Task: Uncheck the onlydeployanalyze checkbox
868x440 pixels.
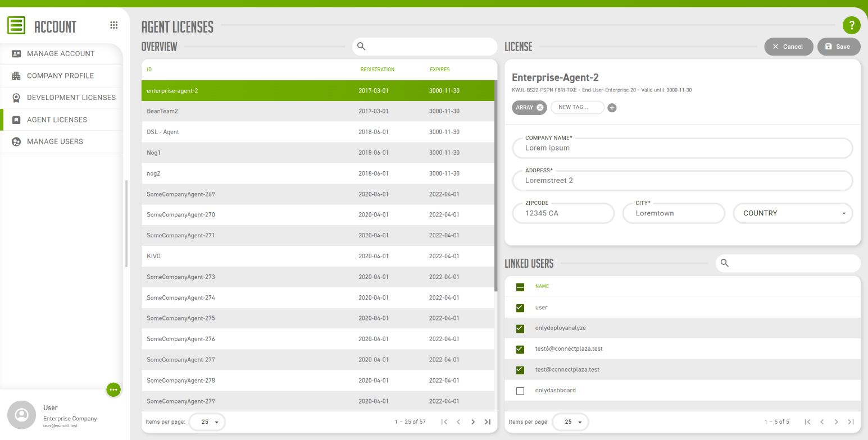Action: 520,328
